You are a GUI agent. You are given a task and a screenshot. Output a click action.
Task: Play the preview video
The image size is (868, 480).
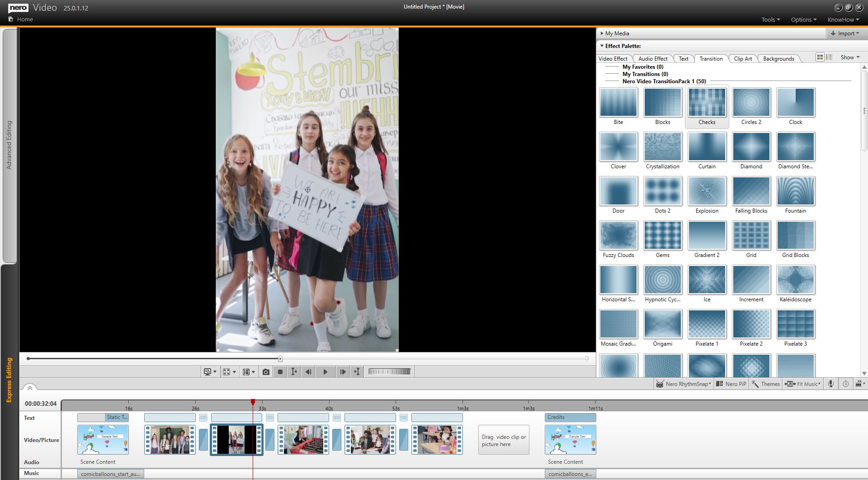pos(325,372)
